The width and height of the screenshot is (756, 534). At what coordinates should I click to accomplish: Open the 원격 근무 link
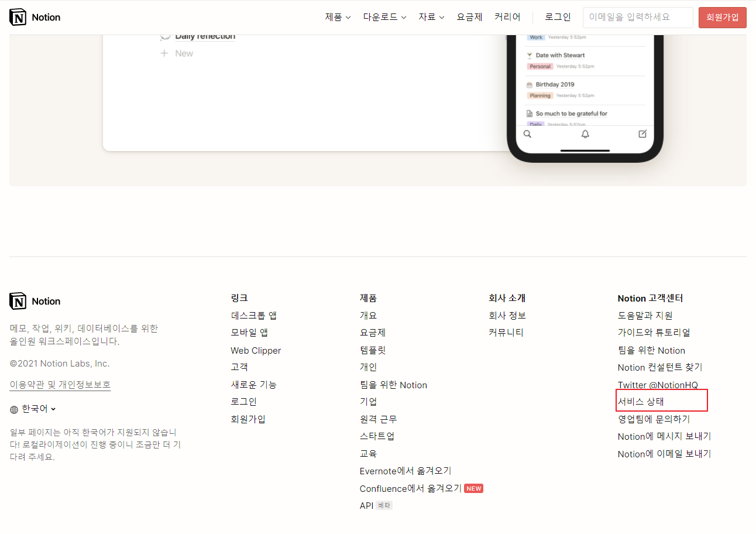(378, 419)
